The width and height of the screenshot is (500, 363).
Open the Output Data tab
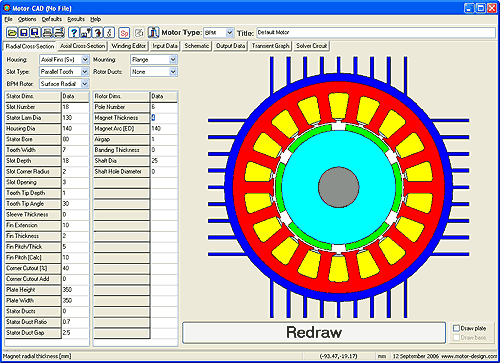[x=231, y=46]
